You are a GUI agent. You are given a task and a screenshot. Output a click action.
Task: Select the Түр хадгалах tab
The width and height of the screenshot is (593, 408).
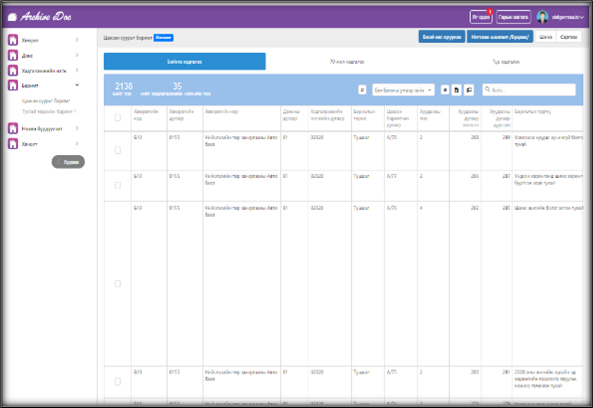(506, 62)
